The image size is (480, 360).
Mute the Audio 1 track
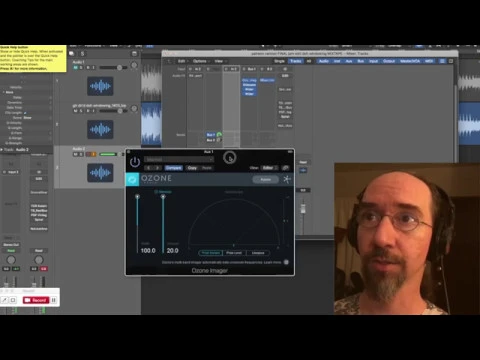[75, 68]
